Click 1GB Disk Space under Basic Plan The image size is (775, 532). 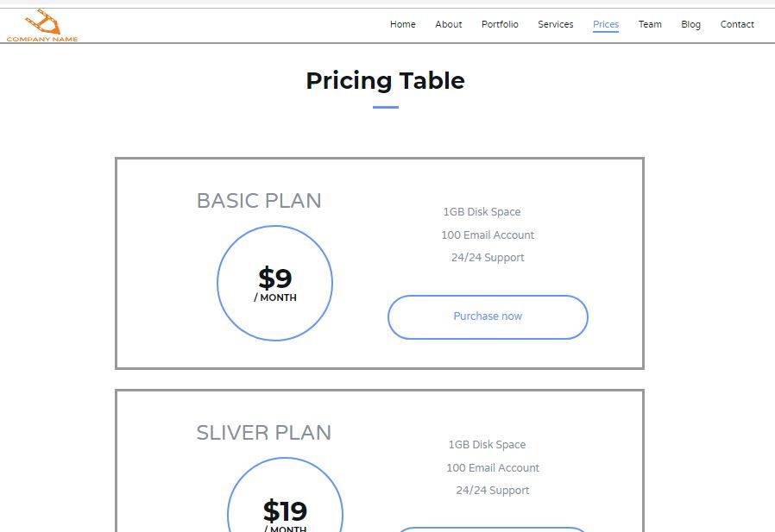coord(482,212)
